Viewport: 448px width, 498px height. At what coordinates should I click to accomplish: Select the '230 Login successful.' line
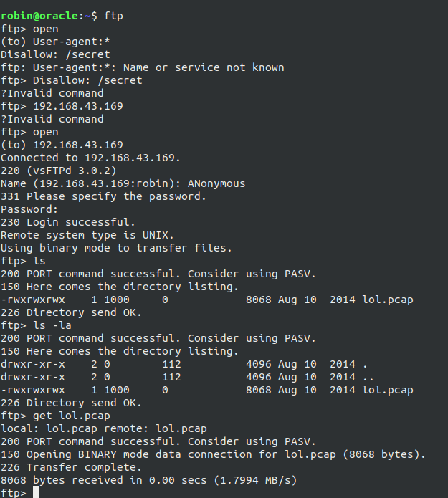[68, 222]
